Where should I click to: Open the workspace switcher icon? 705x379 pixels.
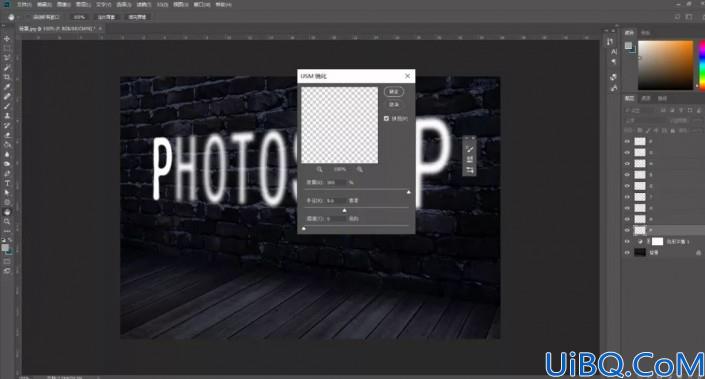coord(689,17)
